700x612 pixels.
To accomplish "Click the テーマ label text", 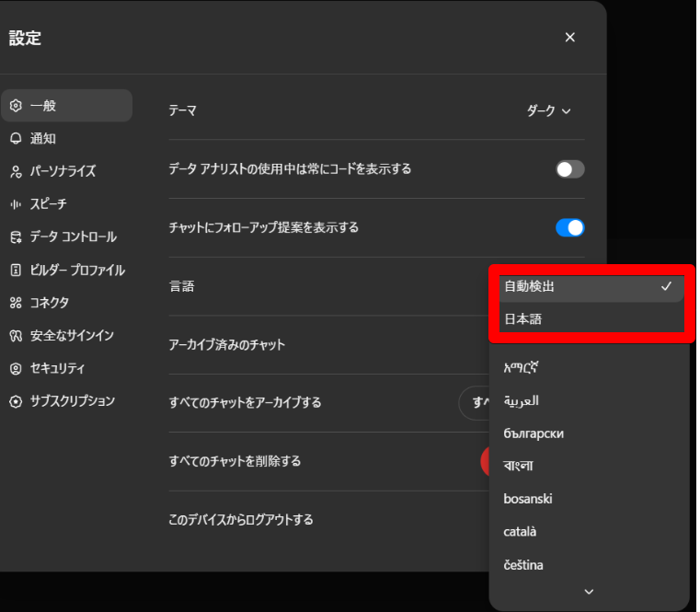I will click(x=183, y=110).
